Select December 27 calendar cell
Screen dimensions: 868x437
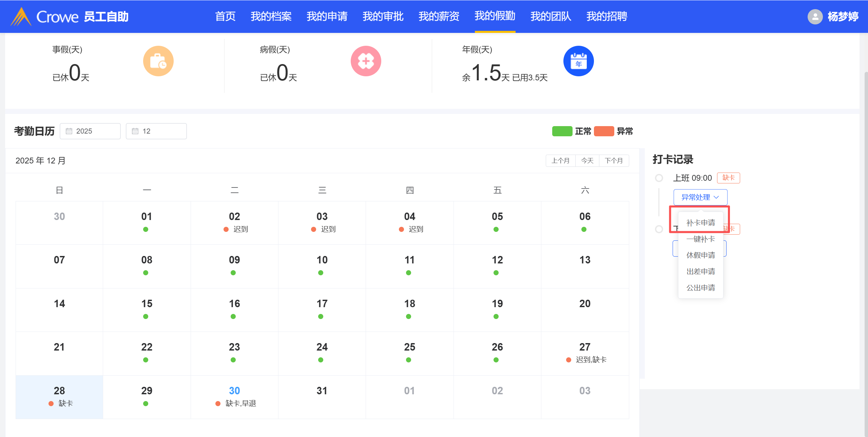tap(585, 353)
